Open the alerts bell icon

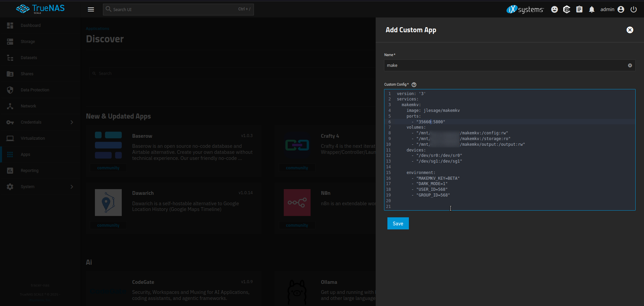(x=592, y=9)
